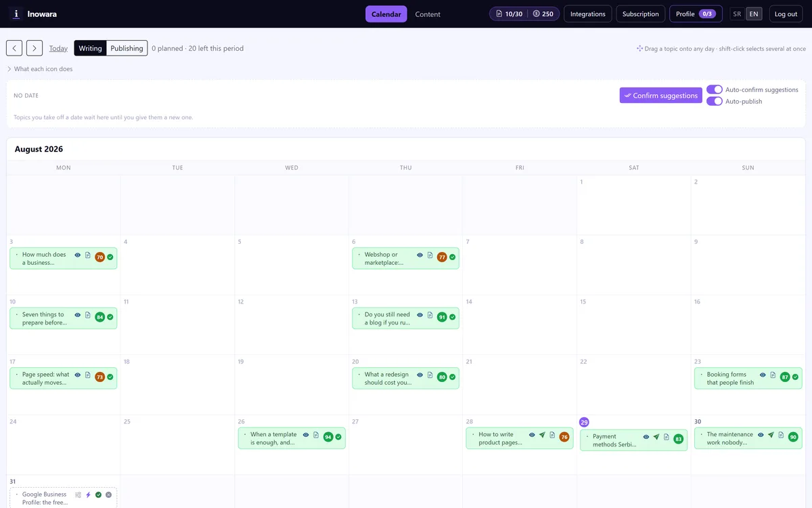812x508 pixels.
Task: Click Confirm suggestions button
Action: pyautogui.click(x=660, y=96)
